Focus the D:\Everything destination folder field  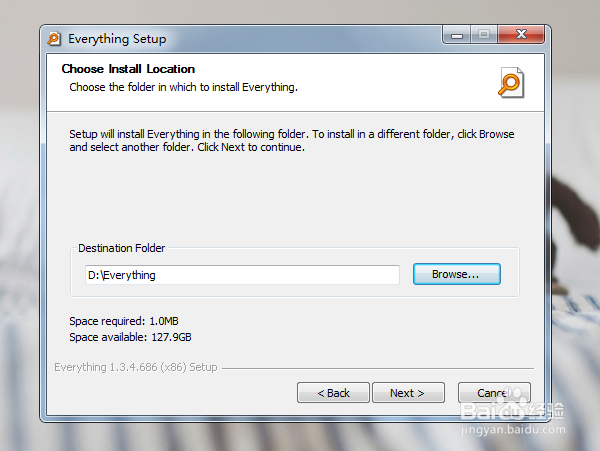pos(242,275)
